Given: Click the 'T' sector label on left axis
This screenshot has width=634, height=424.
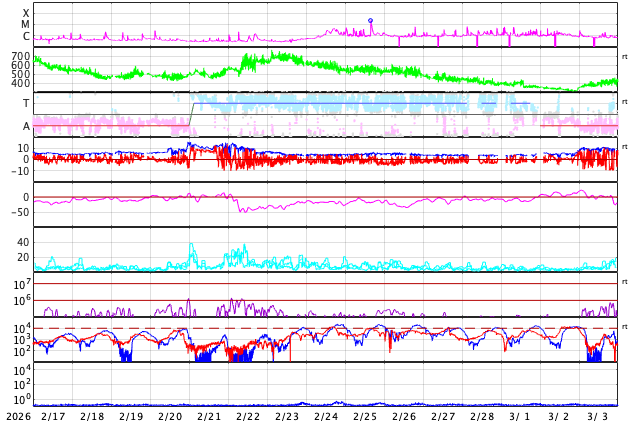Looking at the screenshot, I should coord(26,104).
